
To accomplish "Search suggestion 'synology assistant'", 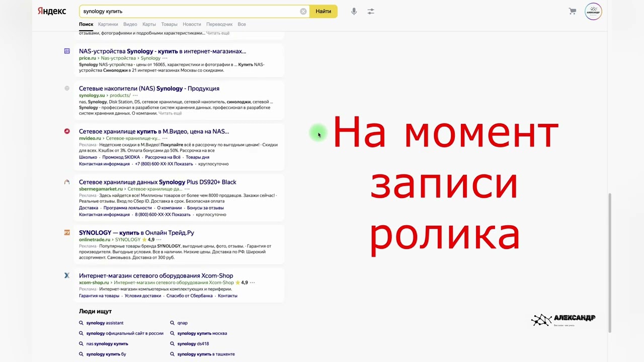I will (x=105, y=323).
